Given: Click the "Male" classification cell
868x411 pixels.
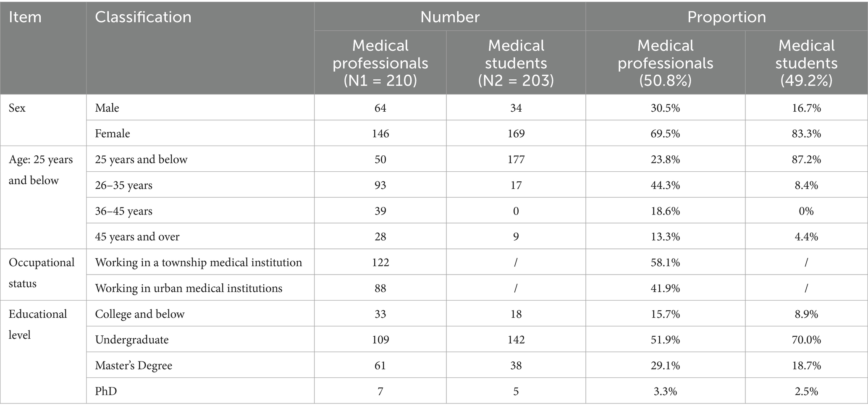Looking at the screenshot, I should pyautogui.click(x=107, y=108).
